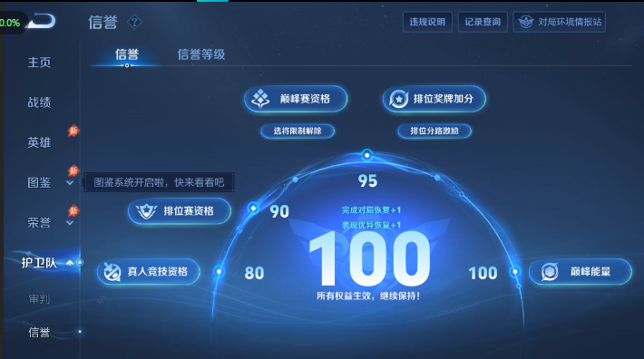Viewport: 644px width, 359px height.
Task: Open 记录查询 button
Action: [x=483, y=22]
